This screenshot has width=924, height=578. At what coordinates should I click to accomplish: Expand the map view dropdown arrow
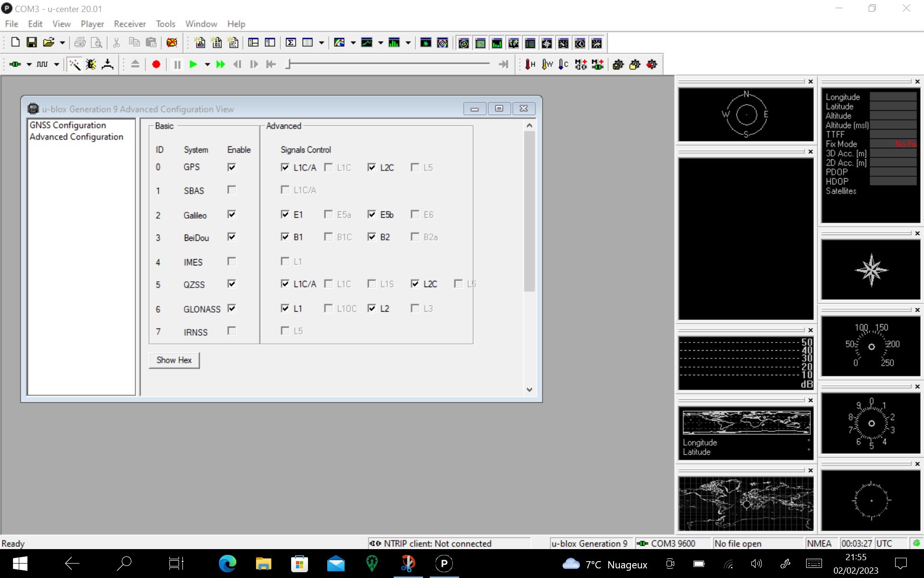(x=353, y=42)
